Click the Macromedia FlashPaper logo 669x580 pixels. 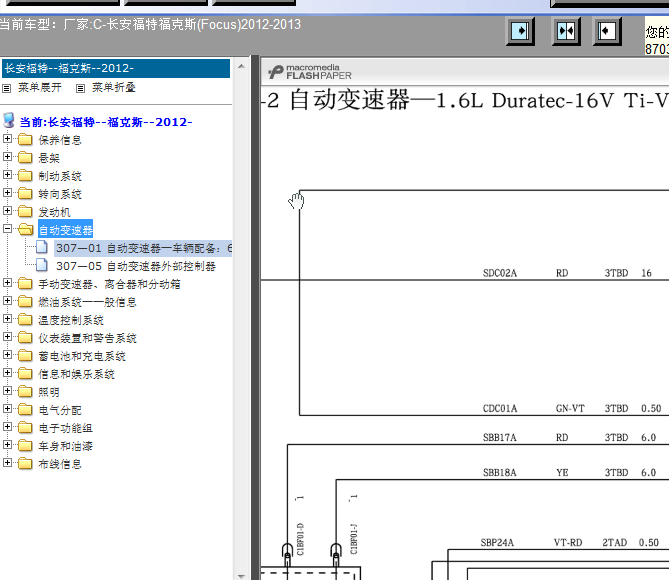click(x=310, y=72)
